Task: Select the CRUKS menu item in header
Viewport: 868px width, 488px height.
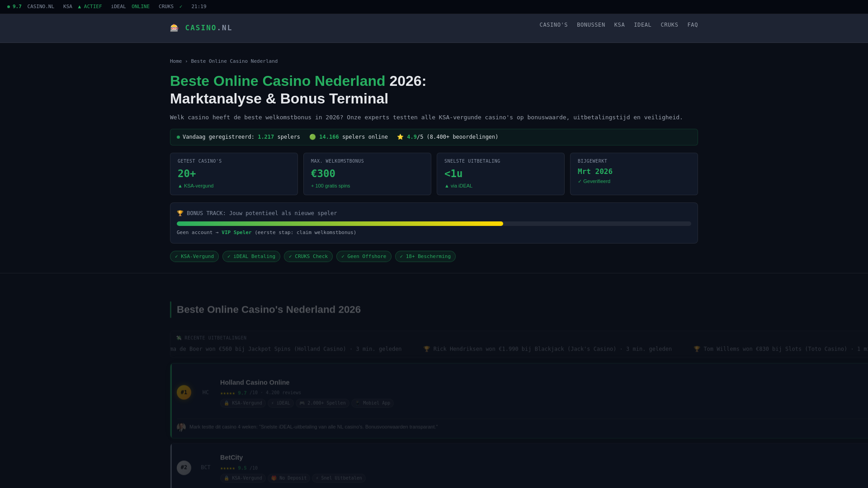Action: [669, 25]
